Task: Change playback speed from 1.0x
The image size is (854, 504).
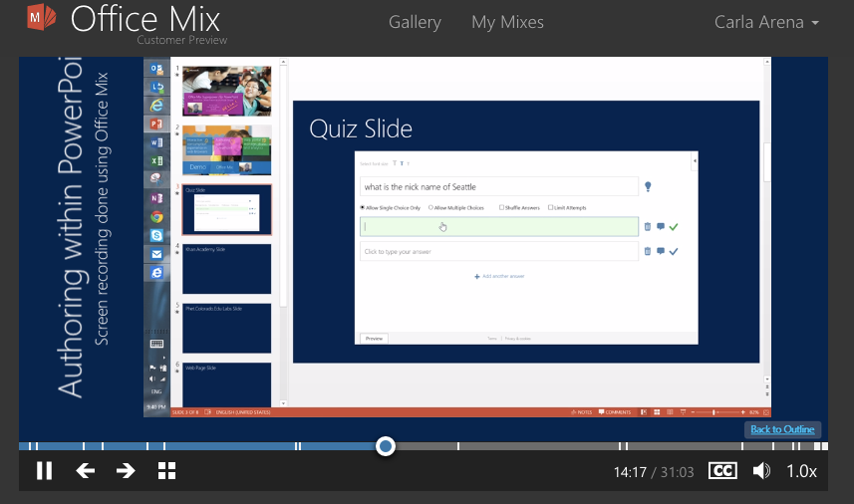Action: point(801,471)
